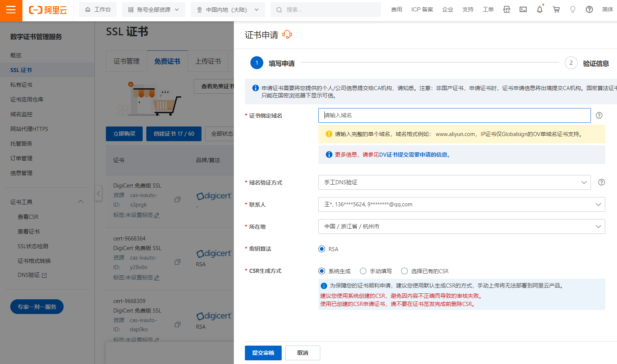Click the help question mark in header
This screenshot has height=364, width=617.
(589, 10)
